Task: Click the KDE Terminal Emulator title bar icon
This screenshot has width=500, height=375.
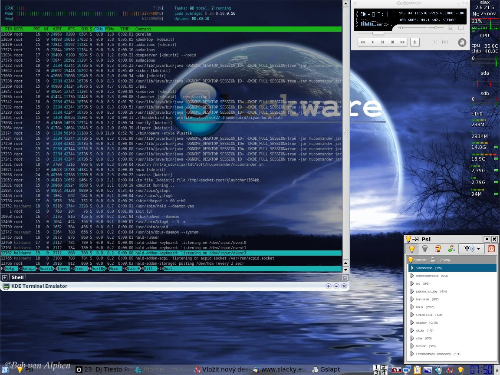Action: (6, 286)
